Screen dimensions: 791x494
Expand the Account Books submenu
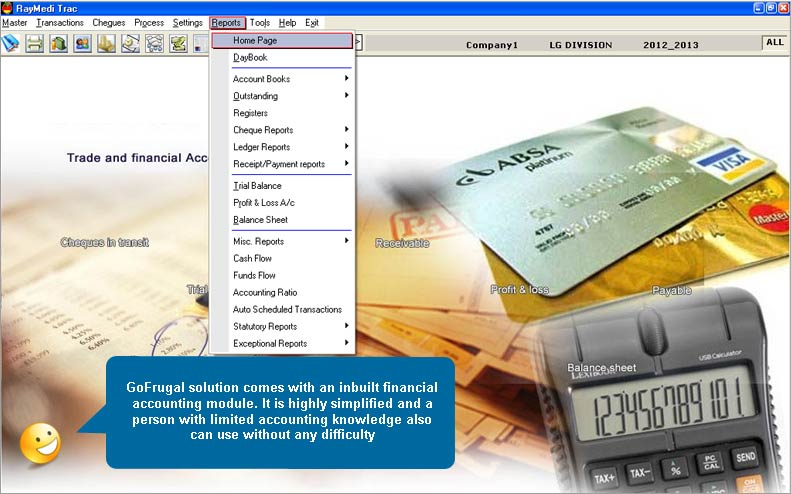pyautogui.click(x=282, y=79)
